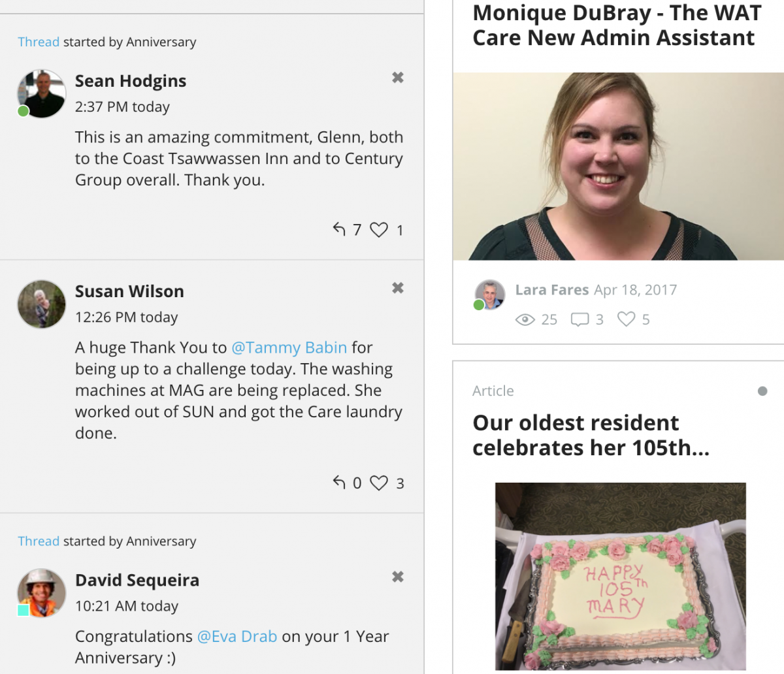The image size is (784, 674).
Task: Dismiss Sean Hodgins' post with the X icon
Action: click(x=397, y=78)
